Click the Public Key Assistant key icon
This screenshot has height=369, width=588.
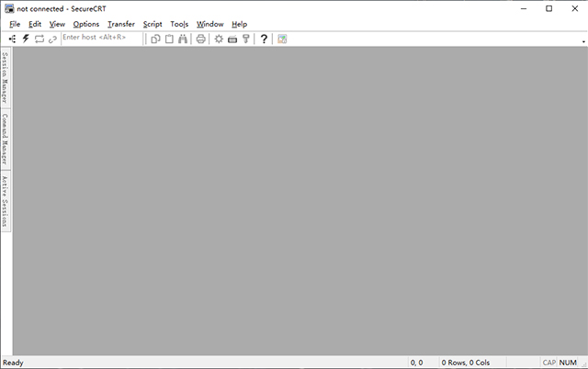(x=246, y=39)
